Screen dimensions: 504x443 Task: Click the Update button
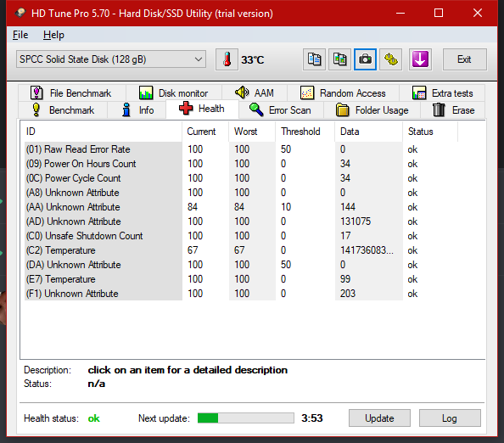click(x=379, y=418)
